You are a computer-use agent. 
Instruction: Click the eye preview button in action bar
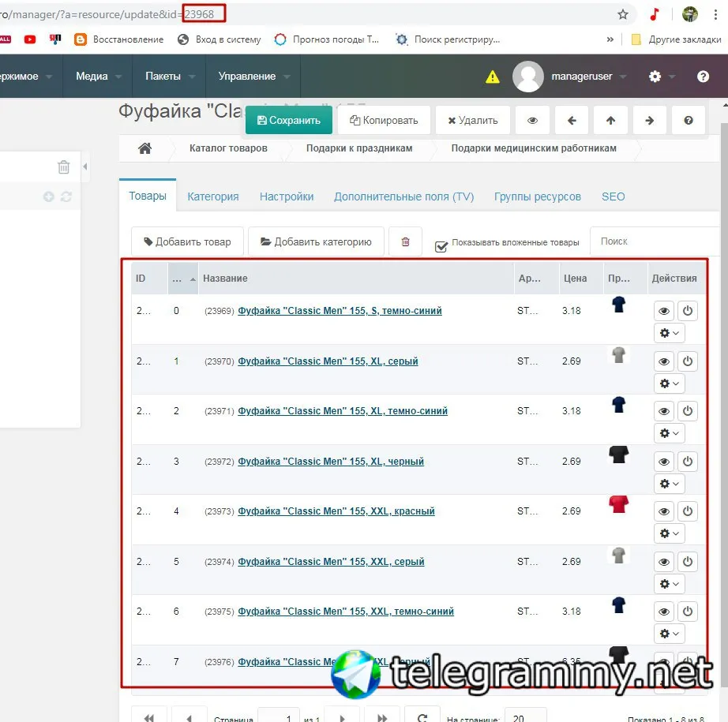pos(532,120)
